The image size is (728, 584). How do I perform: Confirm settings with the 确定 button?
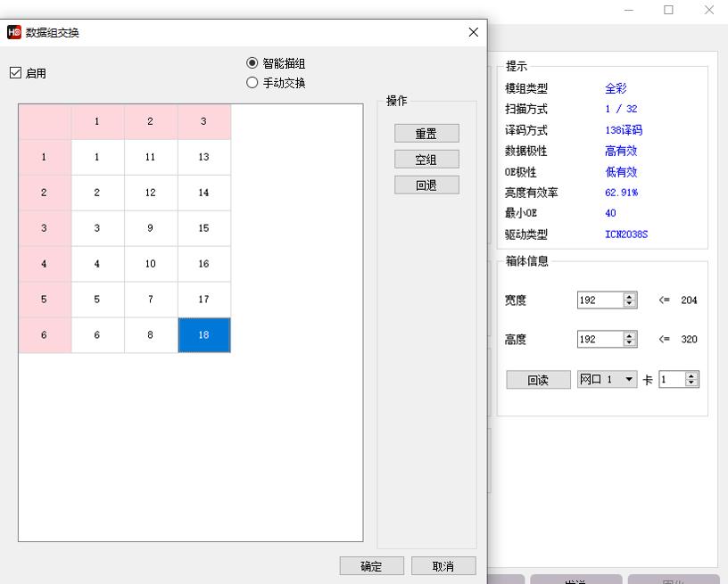370,565
